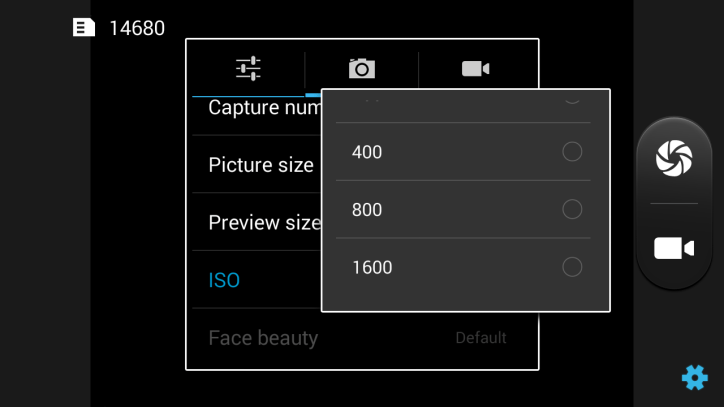Open the photo camera settings tab
Viewport: 724px width, 407px height.
tap(361, 68)
